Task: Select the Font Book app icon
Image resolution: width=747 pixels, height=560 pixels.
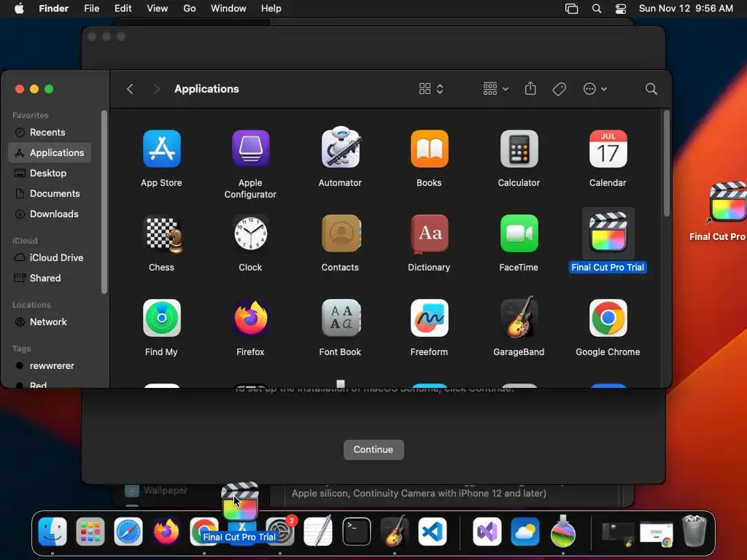Action: tap(340, 318)
